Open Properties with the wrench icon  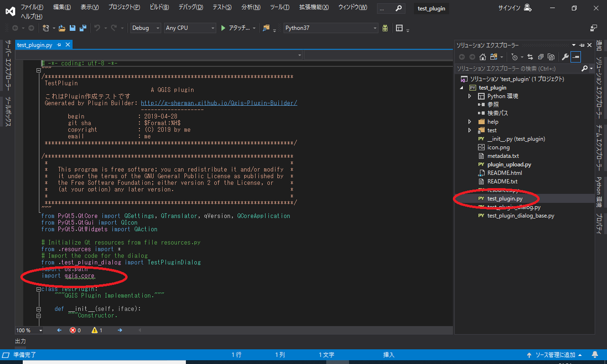[565, 57]
